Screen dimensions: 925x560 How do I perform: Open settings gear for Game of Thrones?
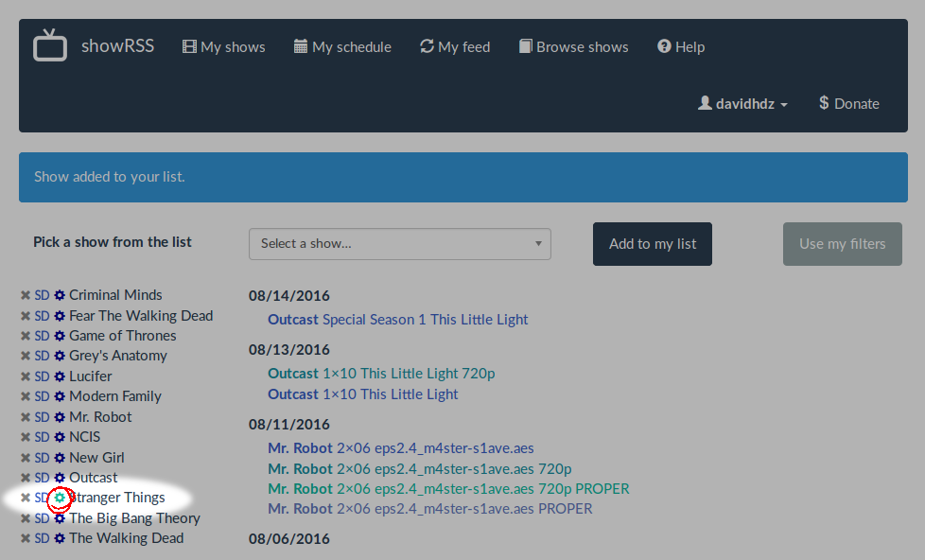coord(60,336)
